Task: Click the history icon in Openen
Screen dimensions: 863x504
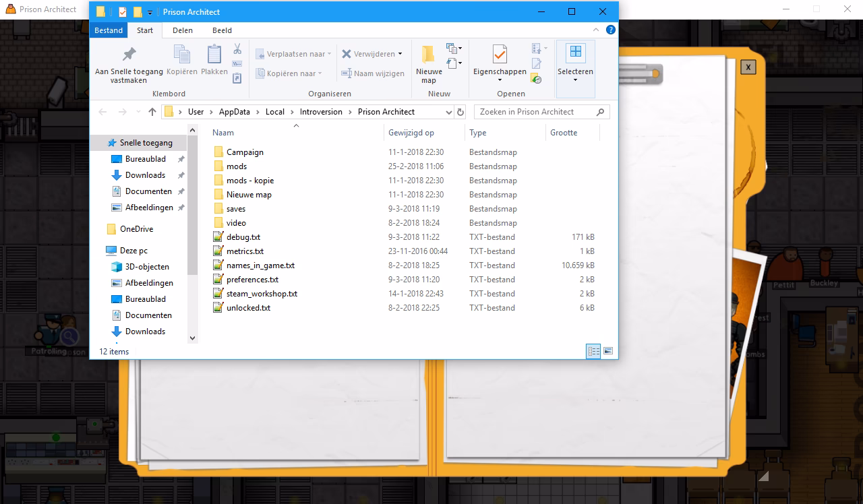Action: (x=537, y=78)
